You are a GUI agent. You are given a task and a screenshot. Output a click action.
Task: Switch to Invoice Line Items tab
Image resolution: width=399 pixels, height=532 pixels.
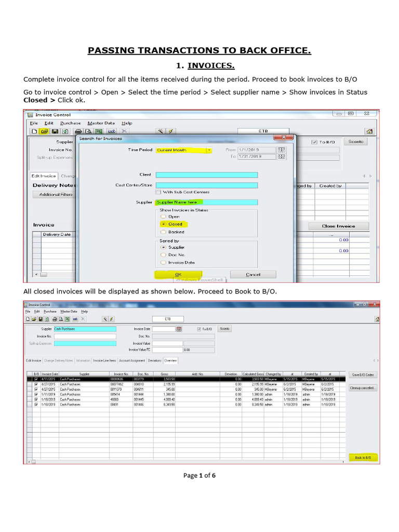(x=104, y=361)
